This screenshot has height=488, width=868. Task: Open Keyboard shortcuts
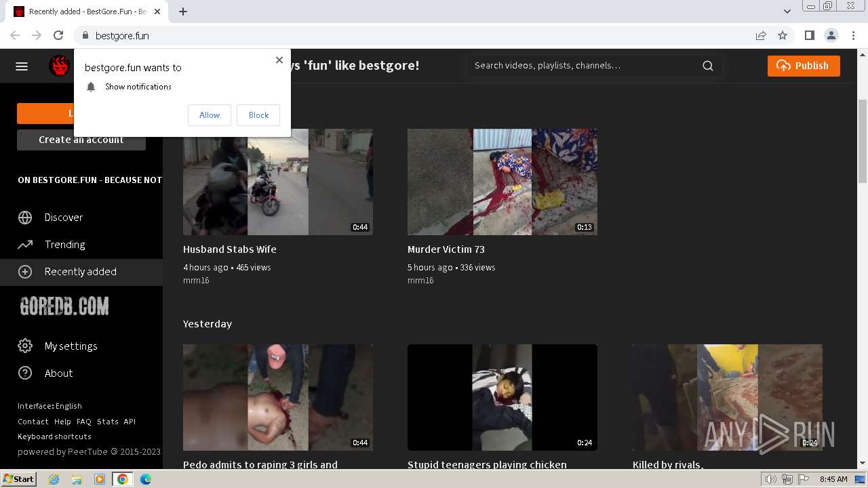pos(54,436)
